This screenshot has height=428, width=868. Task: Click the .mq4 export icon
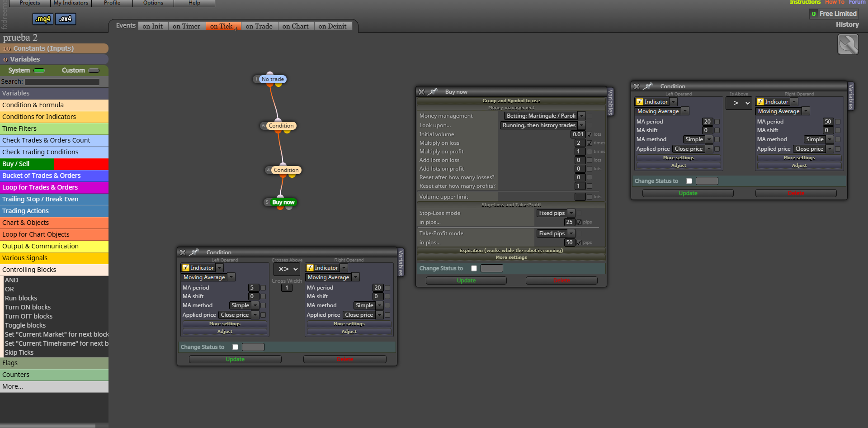tap(43, 19)
